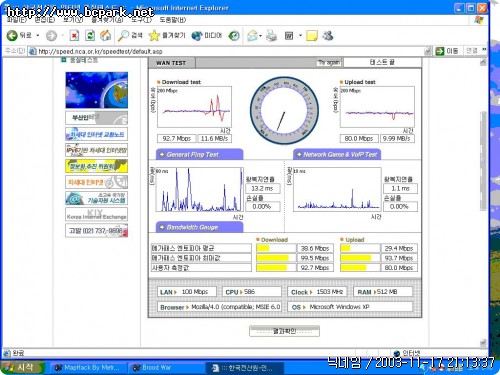The height and width of the screenshot is (375, 500).
Task: Click the Try again button
Action: [x=329, y=62]
